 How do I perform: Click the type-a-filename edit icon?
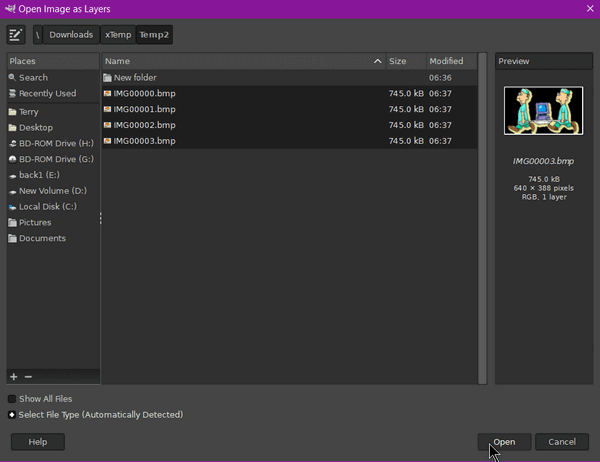point(16,35)
